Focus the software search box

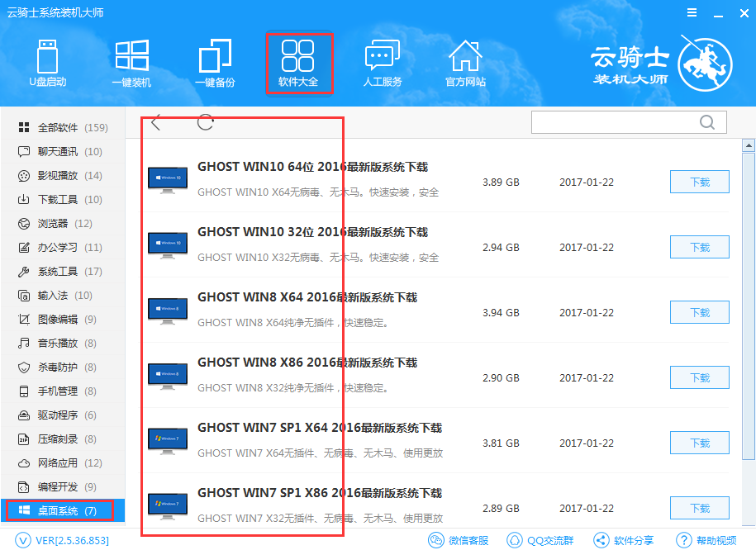tap(629, 122)
